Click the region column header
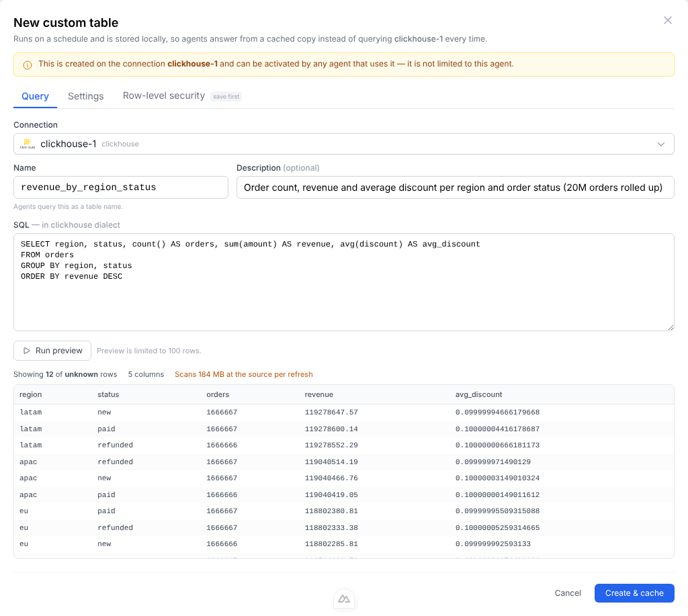Image resolution: width=688 pixels, height=616 pixels. click(30, 394)
